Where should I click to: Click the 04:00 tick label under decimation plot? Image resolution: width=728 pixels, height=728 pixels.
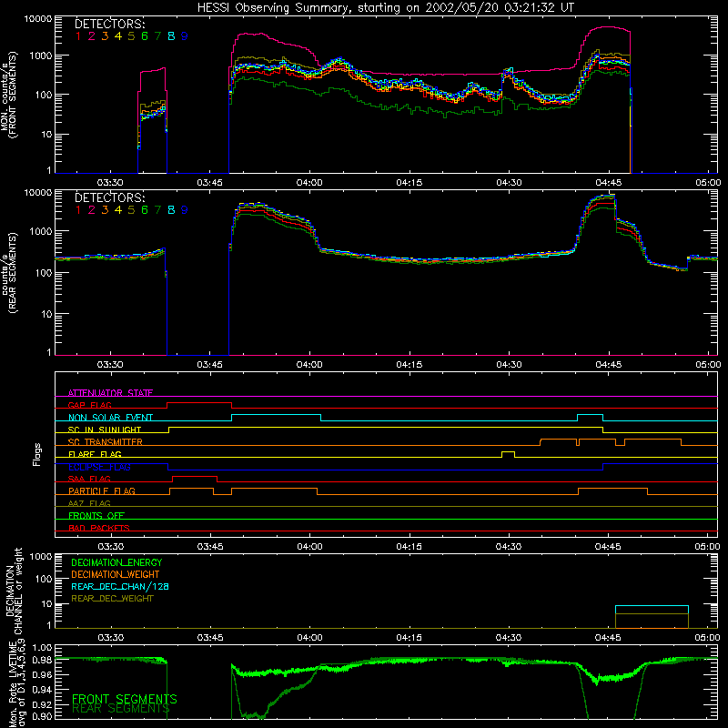click(x=309, y=638)
